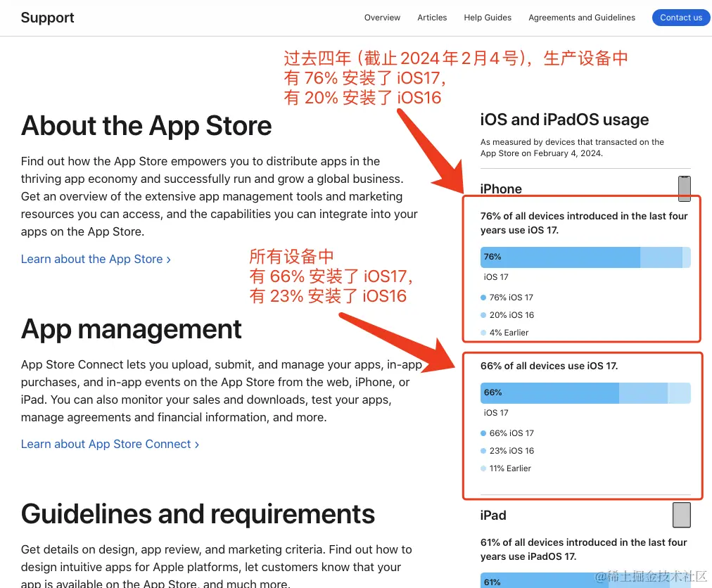712x588 pixels.
Task: Click the 66% iOS 17 usage bar
Action: [585, 392]
